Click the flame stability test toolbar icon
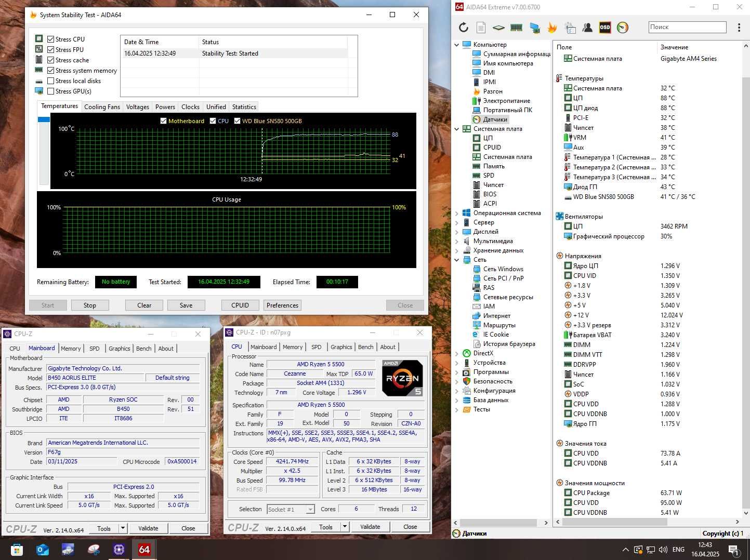The width and height of the screenshot is (750, 560). click(x=552, y=27)
